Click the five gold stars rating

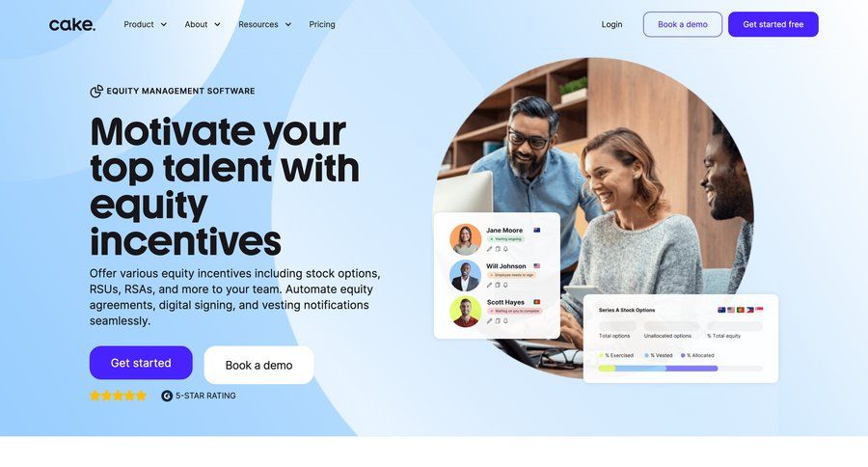click(118, 396)
